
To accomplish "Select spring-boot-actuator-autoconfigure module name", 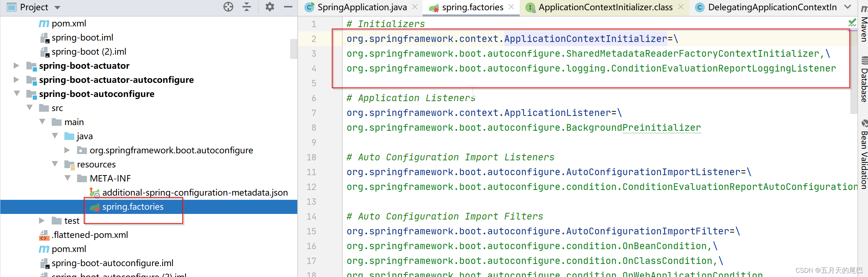I will click(x=116, y=80).
